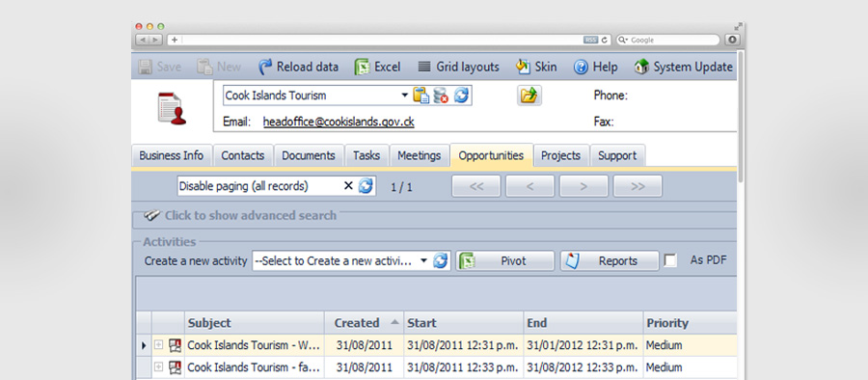Click the activity icon in the first grid row
Screen dimensions: 868x380
(x=175, y=345)
